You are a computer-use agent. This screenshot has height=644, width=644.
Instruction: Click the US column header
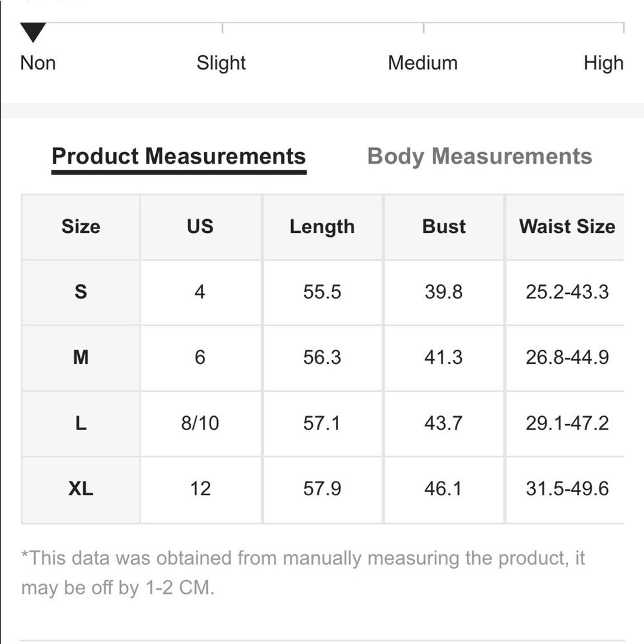200,227
